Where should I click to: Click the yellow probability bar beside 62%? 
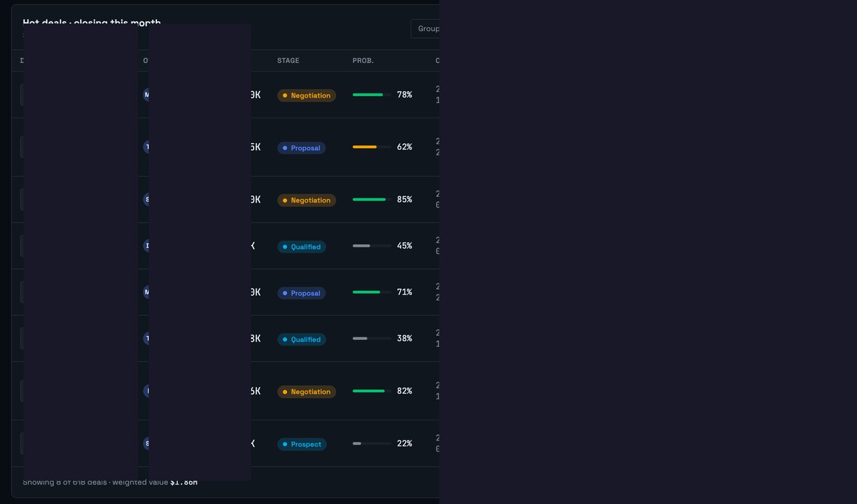(372, 147)
